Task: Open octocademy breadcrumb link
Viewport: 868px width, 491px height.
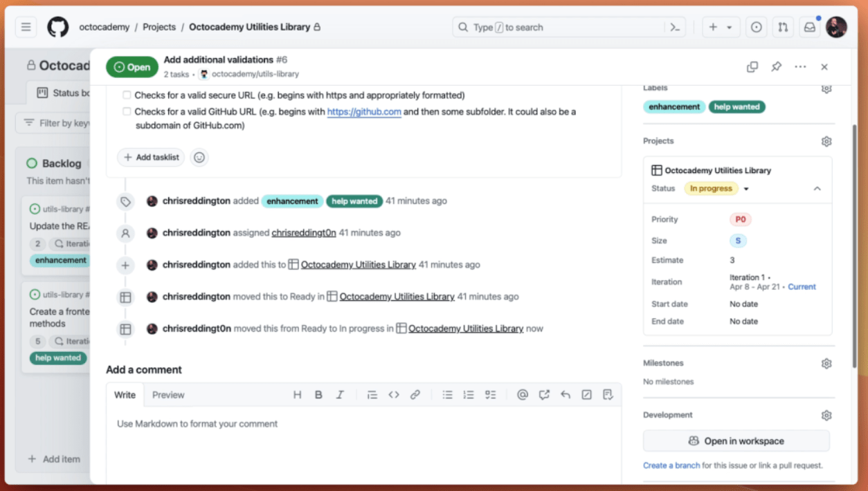Action: pos(105,27)
